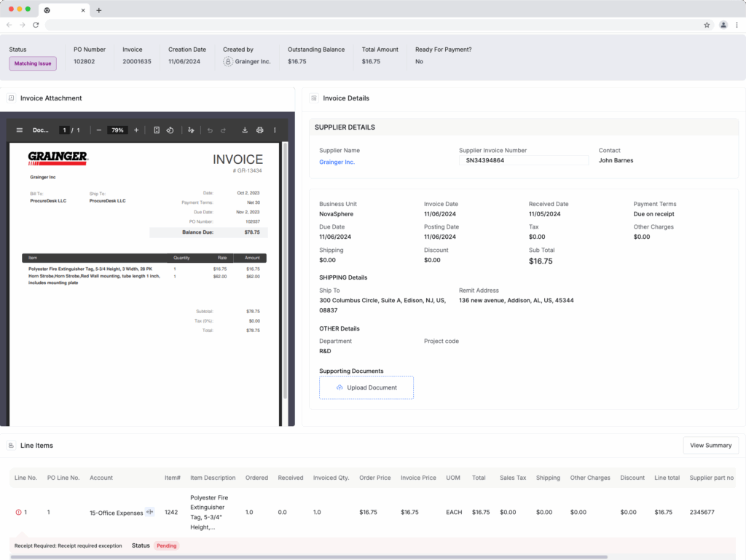Screen dimensions: 746x560
Task: Download the invoice attachment PDF
Action: coord(245,130)
